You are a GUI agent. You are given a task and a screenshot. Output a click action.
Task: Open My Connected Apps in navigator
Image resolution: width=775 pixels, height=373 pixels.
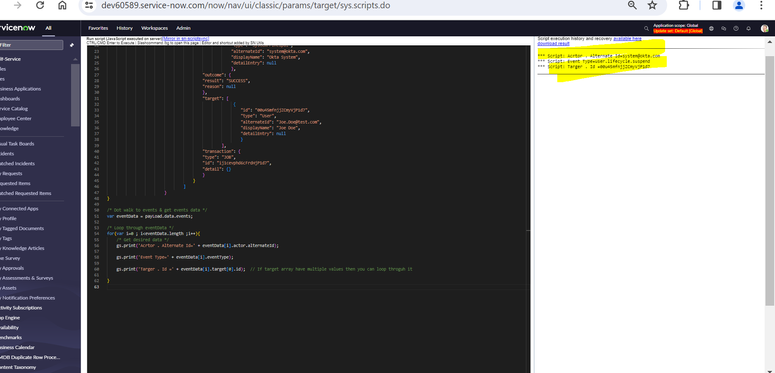(x=19, y=208)
